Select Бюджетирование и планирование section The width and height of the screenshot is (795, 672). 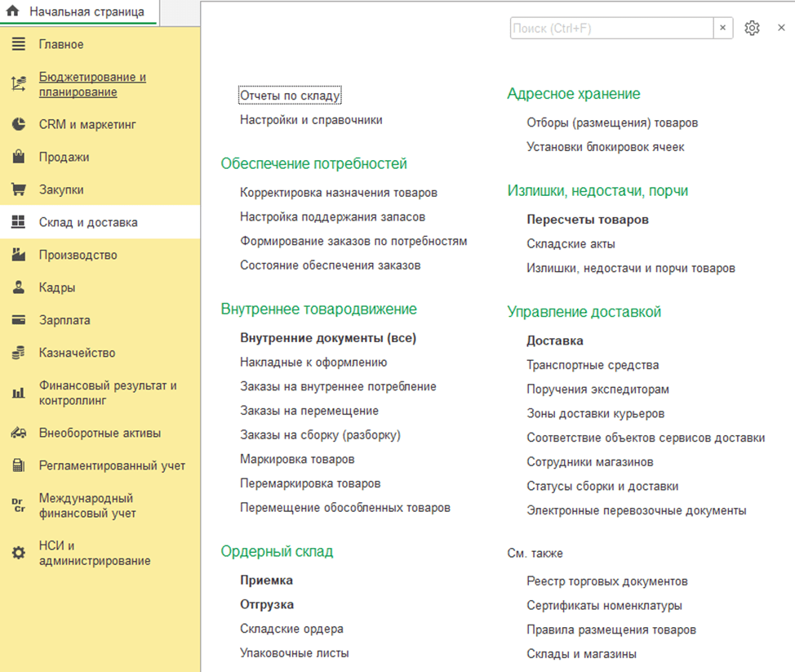(92, 85)
